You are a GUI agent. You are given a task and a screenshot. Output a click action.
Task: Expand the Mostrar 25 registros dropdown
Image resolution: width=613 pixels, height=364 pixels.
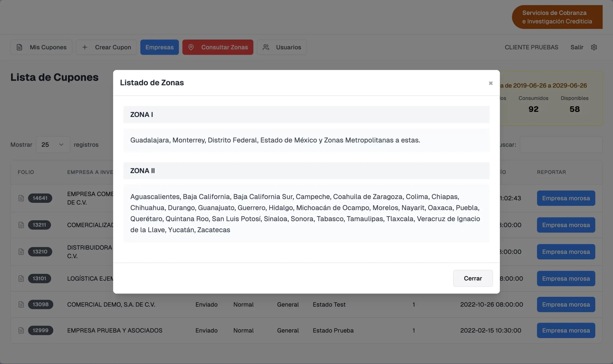tap(53, 144)
